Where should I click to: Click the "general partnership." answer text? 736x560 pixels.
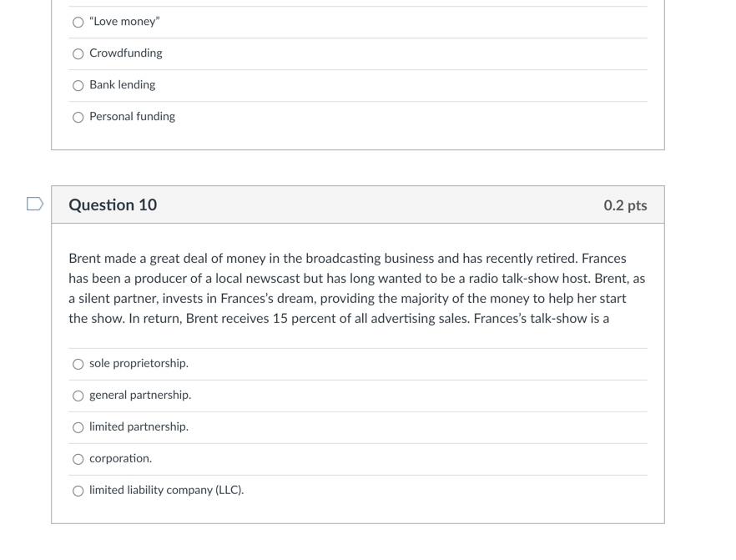click(x=140, y=395)
